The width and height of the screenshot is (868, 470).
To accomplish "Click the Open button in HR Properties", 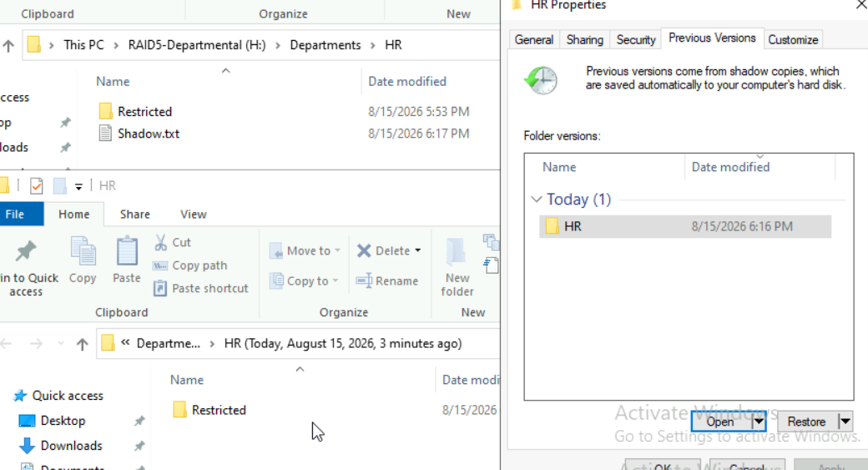I will (x=721, y=422).
